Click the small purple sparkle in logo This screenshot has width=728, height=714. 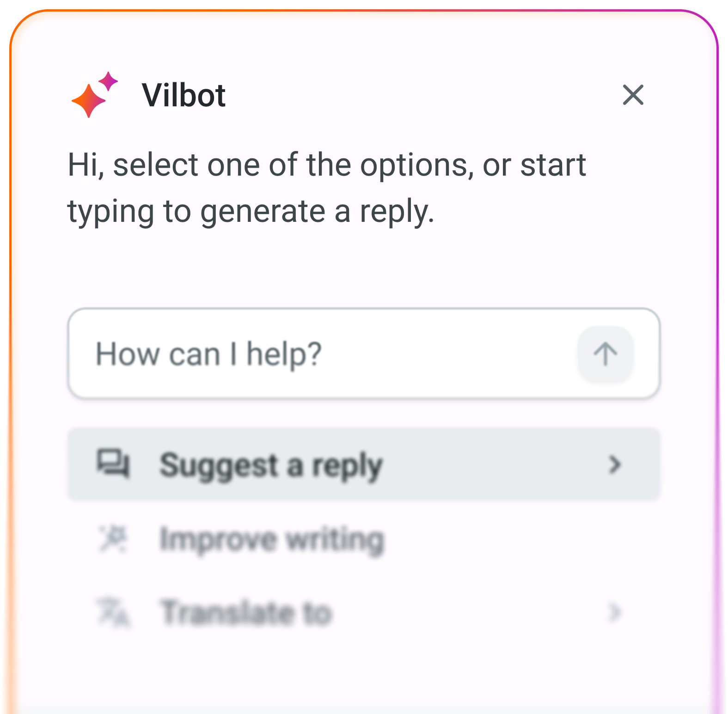click(x=108, y=81)
